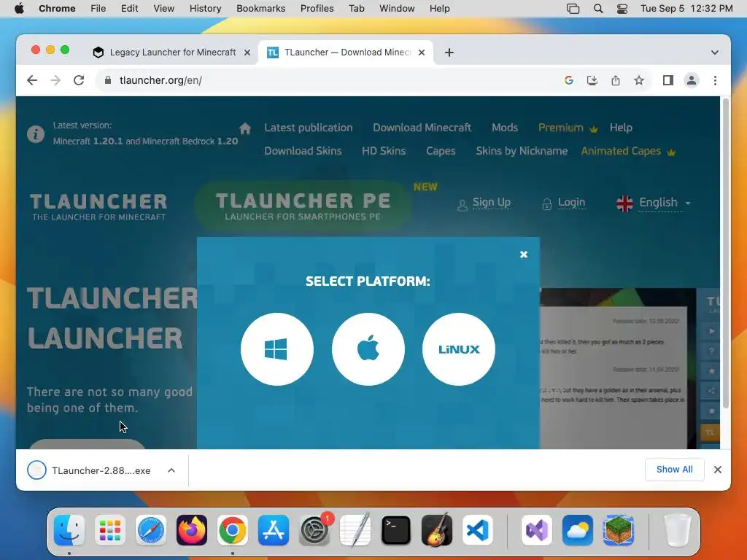Open the Apple menu

(19, 9)
